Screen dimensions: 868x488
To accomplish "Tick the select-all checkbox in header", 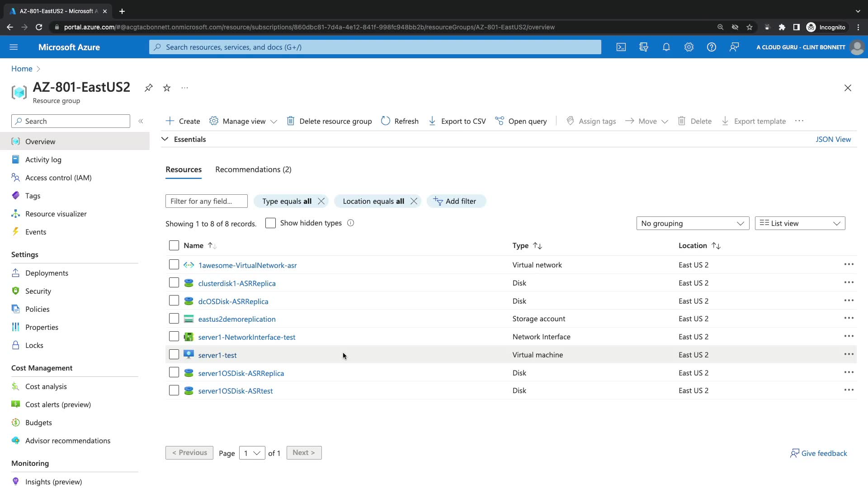I will click(x=174, y=245).
